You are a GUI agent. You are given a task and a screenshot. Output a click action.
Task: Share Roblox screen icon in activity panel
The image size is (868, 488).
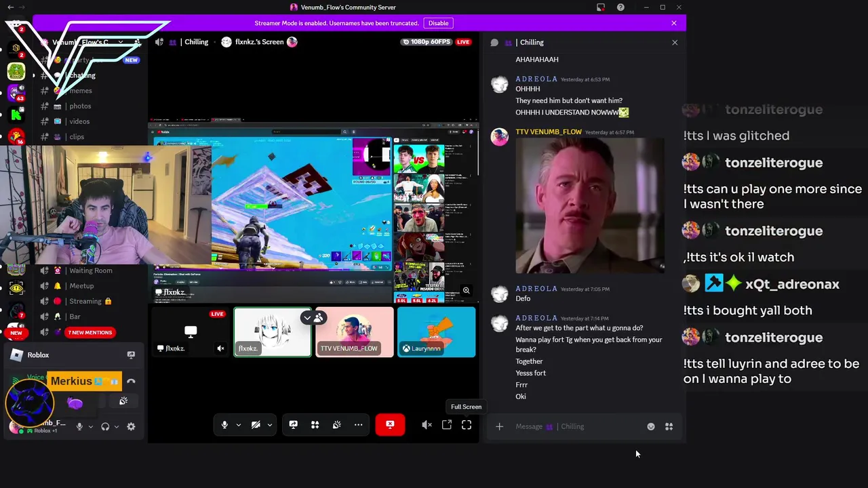(131, 354)
